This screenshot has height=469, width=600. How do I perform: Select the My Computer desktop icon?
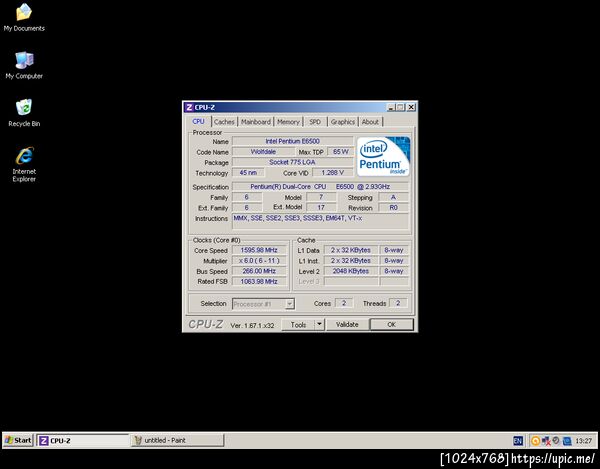(x=24, y=65)
